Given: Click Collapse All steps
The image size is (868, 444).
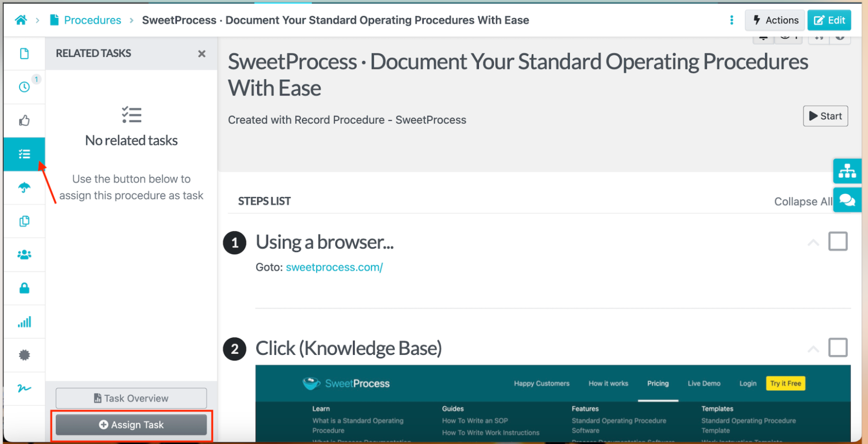Looking at the screenshot, I should (803, 202).
